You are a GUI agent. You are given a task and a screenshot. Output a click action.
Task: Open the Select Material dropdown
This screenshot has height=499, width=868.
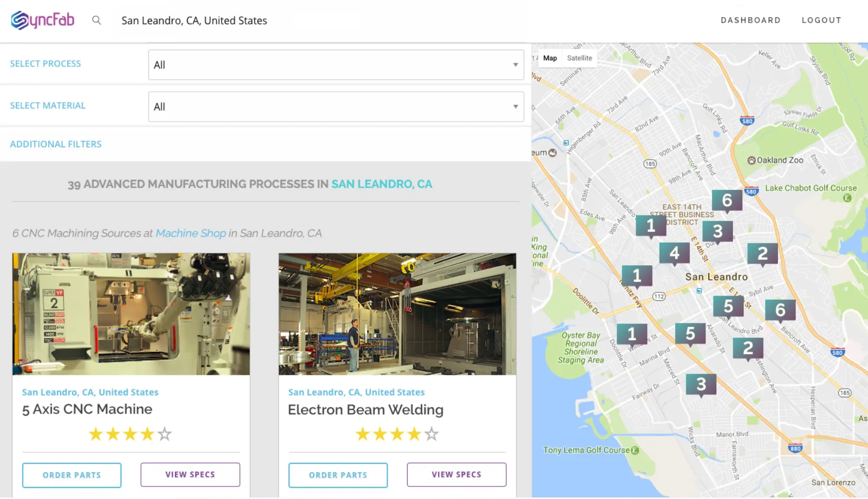pyautogui.click(x=336, y=107)
